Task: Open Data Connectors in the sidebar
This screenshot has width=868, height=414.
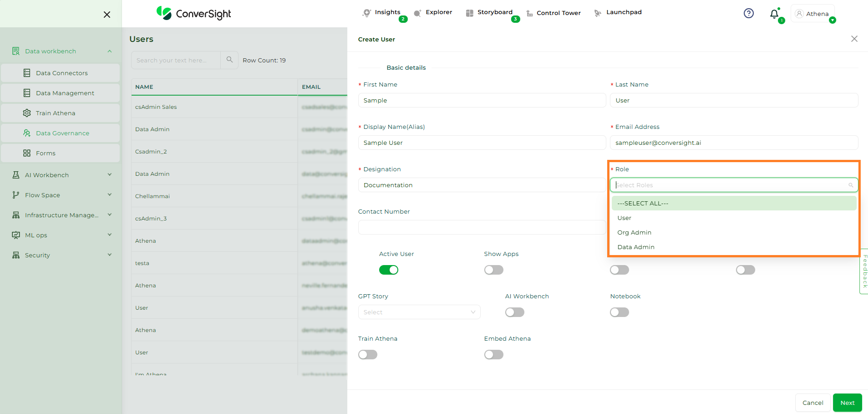Action: point(61,73)
